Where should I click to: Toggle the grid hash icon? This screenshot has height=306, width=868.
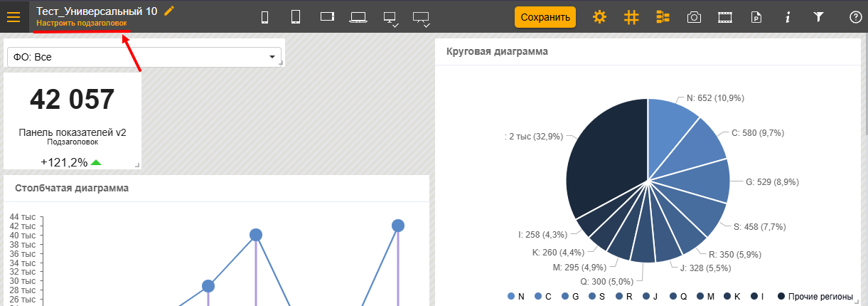(x=631, y=17)
